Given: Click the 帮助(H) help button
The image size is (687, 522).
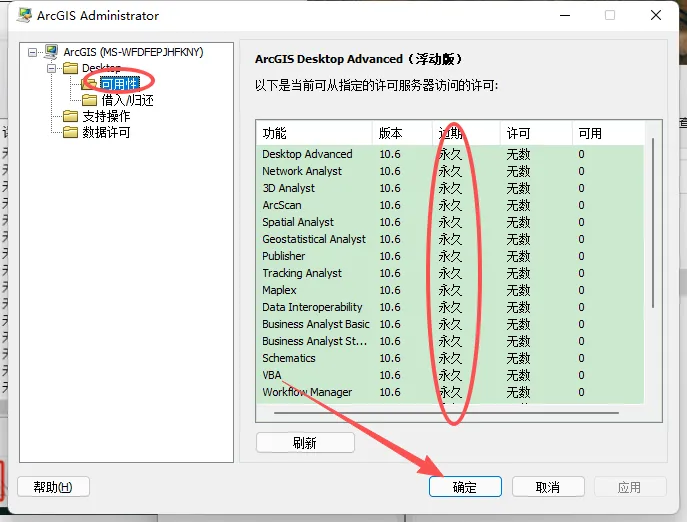Looking at the screenshot, I should coord(53,487).
